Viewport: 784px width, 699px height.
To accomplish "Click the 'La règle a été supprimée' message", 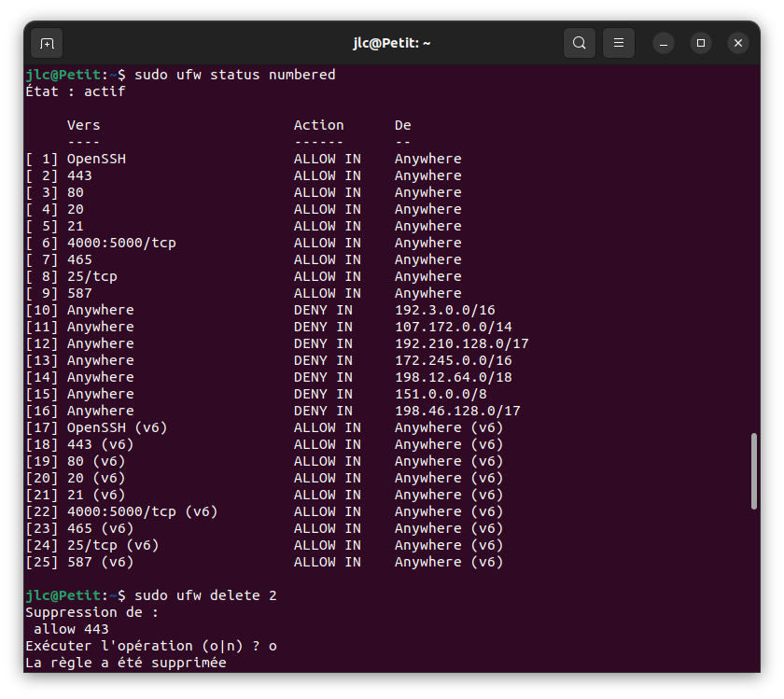I will [x=125, y=663].
